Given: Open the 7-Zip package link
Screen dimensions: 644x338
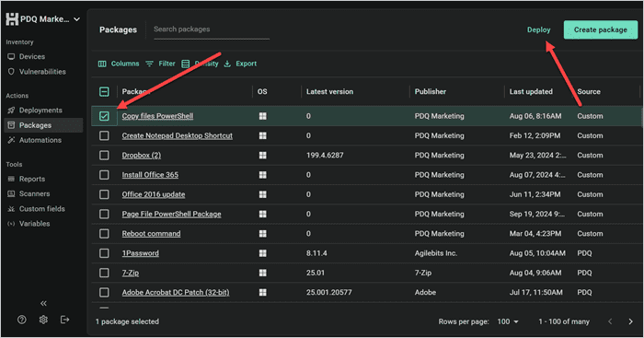Looking at the screenshot, I should point(131,273).
